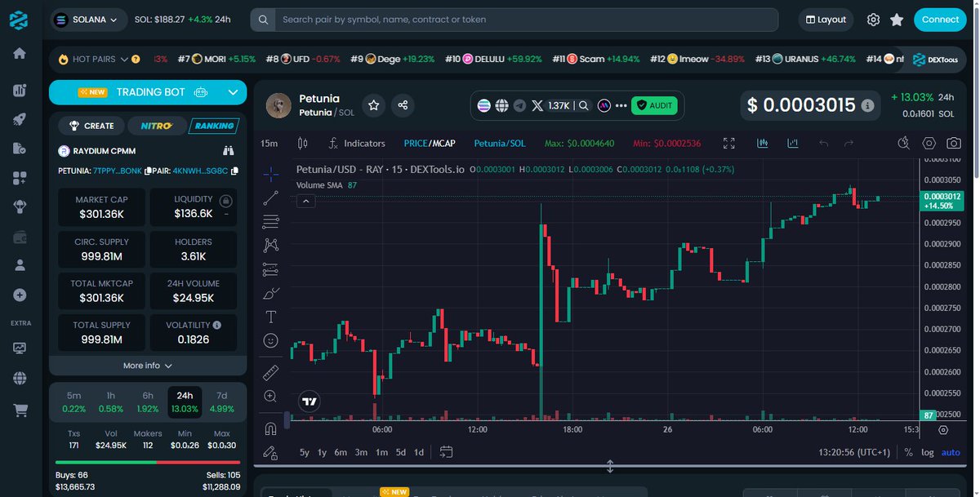Image resolution: width=980 pixels, height=497 pixels.
Task: Copy the PAIR contract address
Action: coord(234,171)
